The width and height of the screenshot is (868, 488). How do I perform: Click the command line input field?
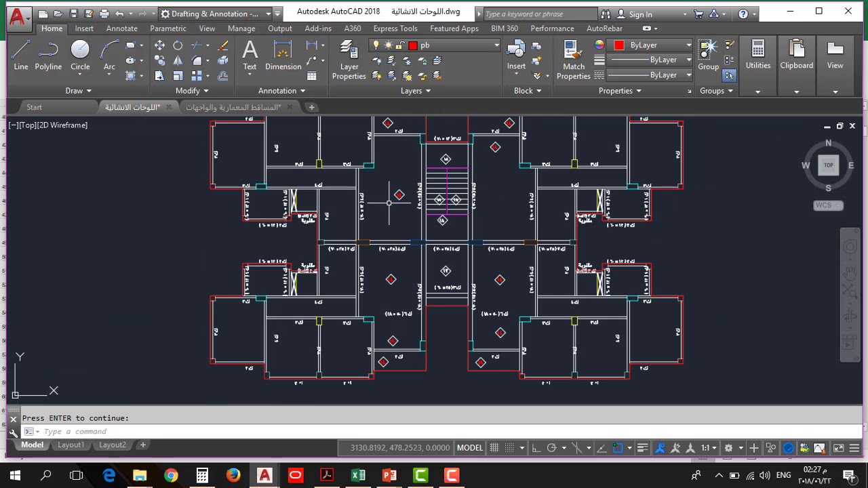tap(271, 432)
